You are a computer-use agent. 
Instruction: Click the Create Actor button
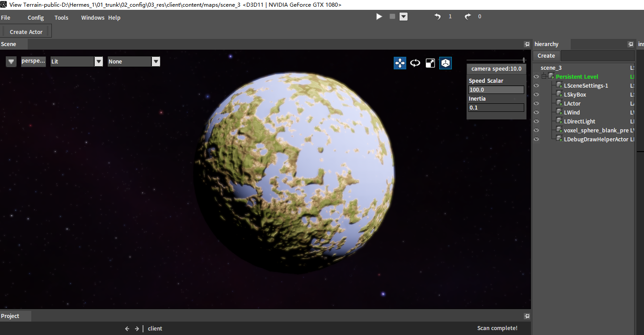pos(26,32)
